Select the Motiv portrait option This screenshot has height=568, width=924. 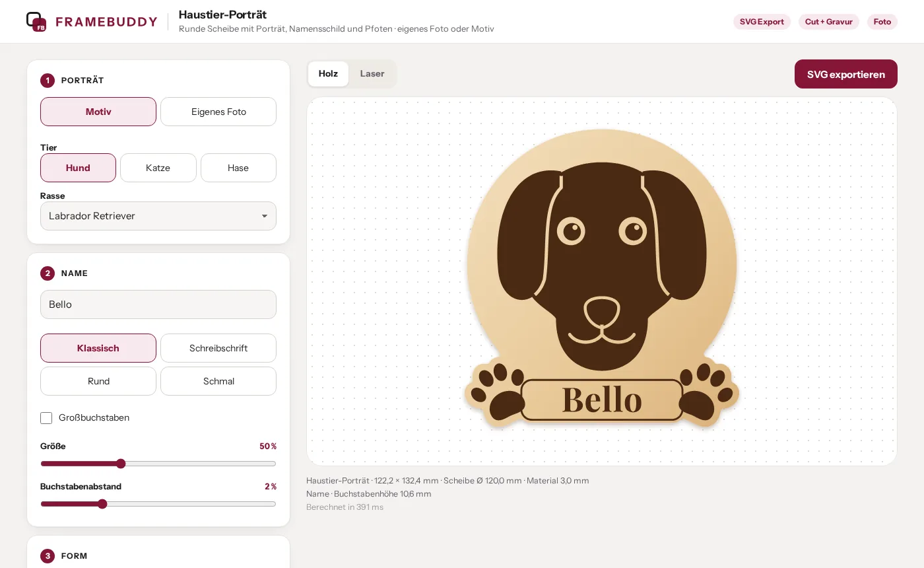tap(98, 112)
